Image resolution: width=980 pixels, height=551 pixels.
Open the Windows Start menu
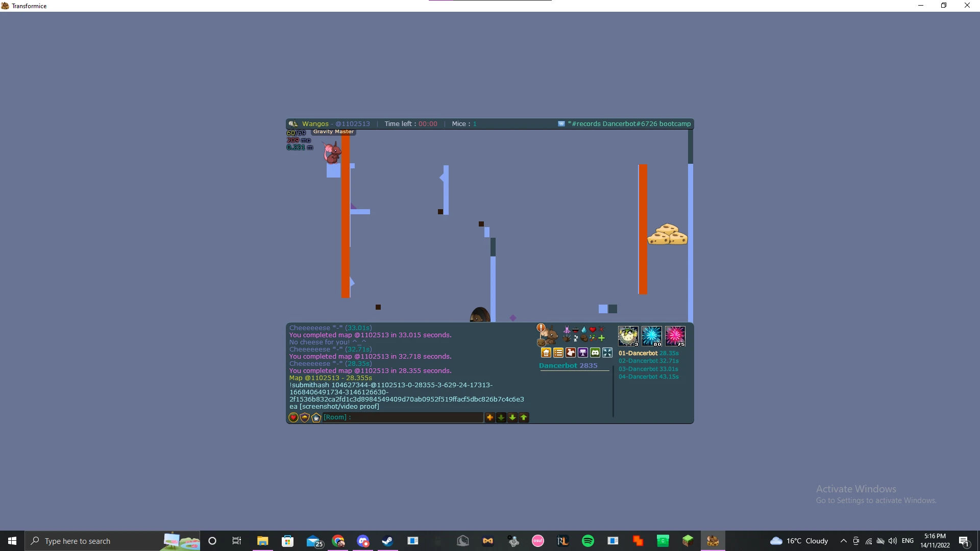click(x=12, y=541)
